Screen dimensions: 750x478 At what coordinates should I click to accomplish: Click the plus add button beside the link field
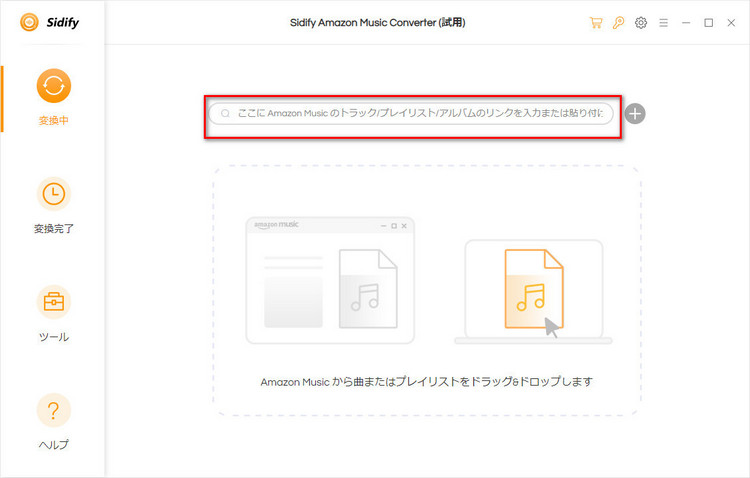pos(635,114)
